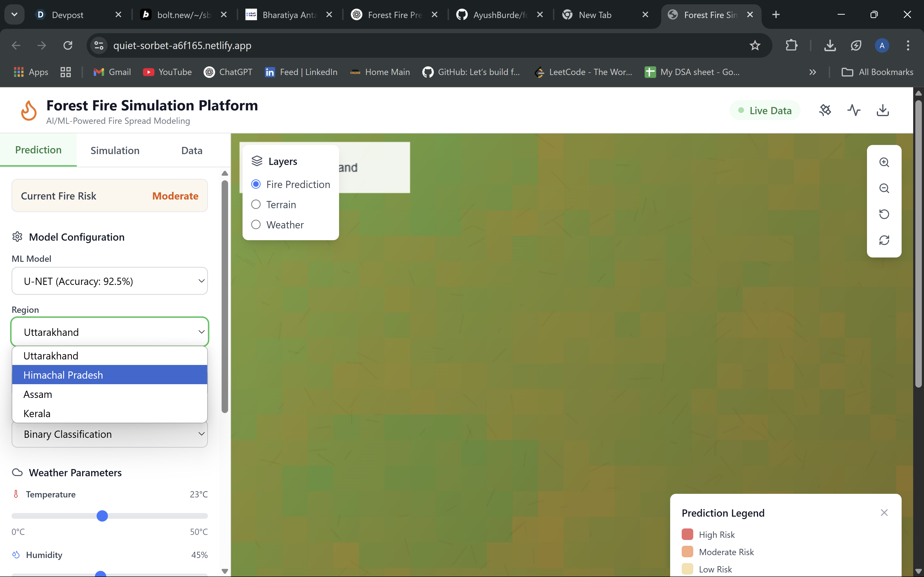The width and height of the screenshot is (924, 577).
Task: Switch to the Simulation tab
Action: (115, 150)
